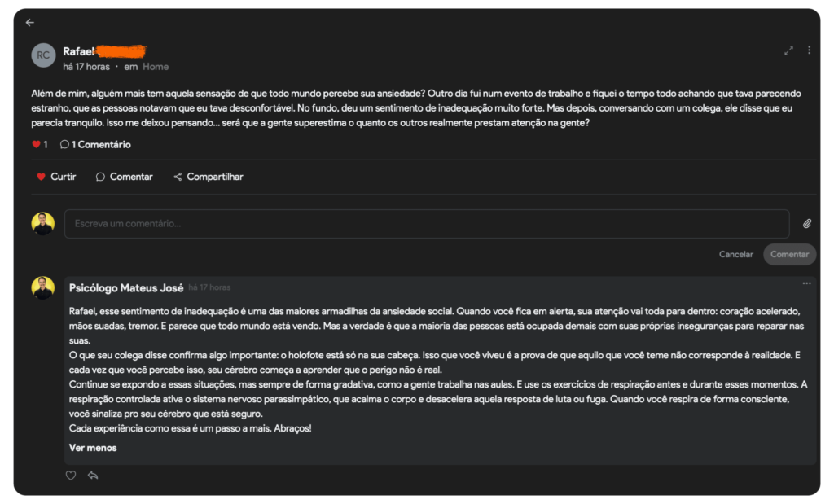Open the Home space link
Viewport: 834px width, 504px height.
click(156, 67)
